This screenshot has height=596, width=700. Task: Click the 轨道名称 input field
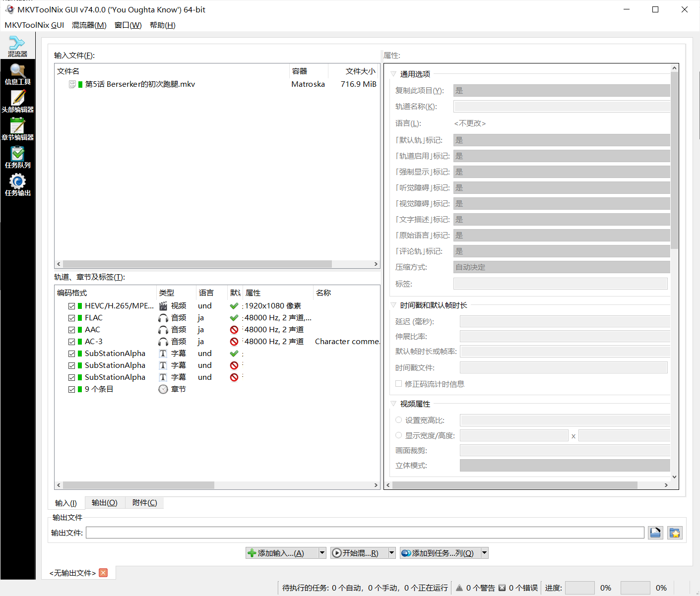[x=562, y=107]
